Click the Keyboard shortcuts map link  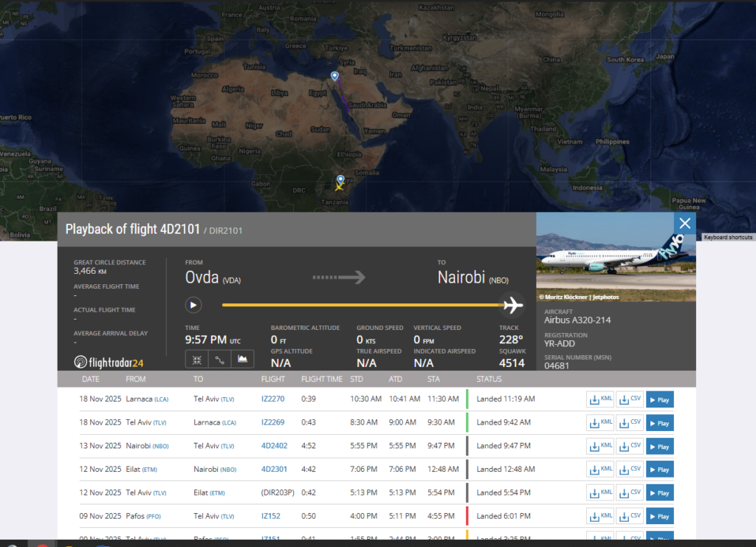(727, 237)
